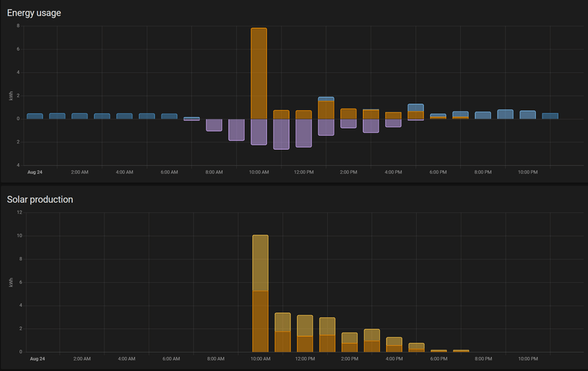The image size is (588, 371).
Task: Click the orange 11:00 AM bar above zero in Energy usage
Action: [282, 115]
